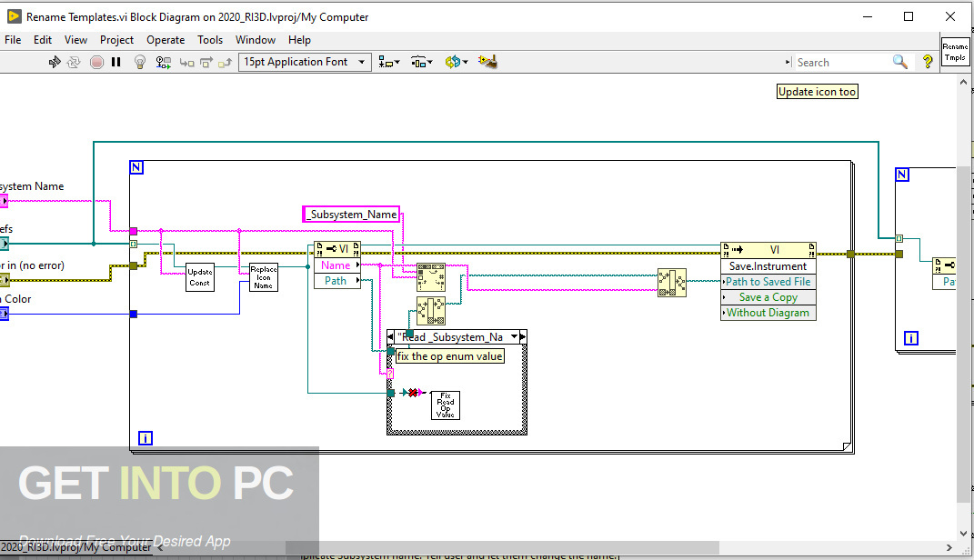
Task: Click into the Search field
Action: (843, 62)
